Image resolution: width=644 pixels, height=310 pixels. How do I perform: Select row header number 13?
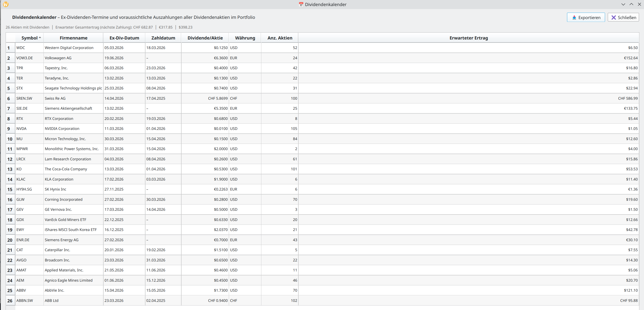pos(10,169)
